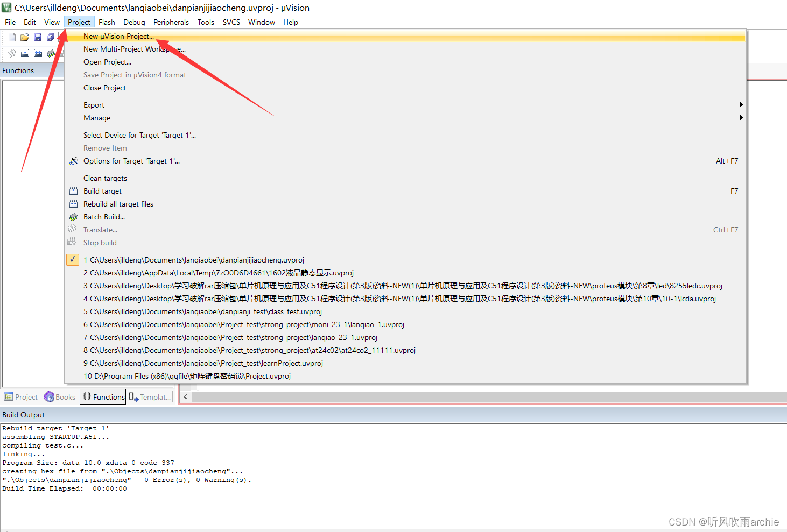787x532 pixels.
Task: Click the "Program Size: data=10.0" output line
Action: coord(88,463)
